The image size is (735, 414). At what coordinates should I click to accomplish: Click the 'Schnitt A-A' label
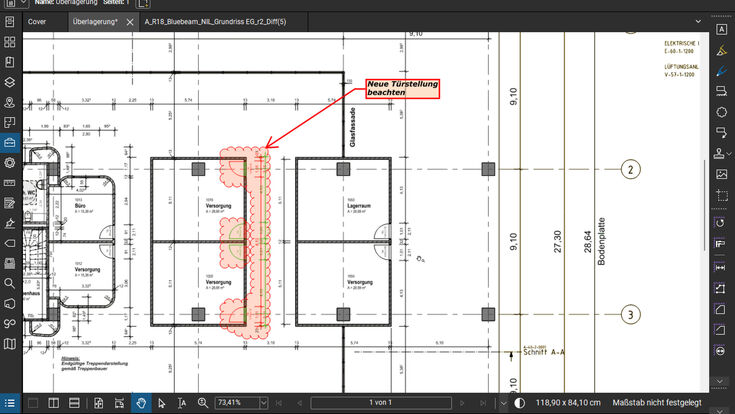coord(544,352)
